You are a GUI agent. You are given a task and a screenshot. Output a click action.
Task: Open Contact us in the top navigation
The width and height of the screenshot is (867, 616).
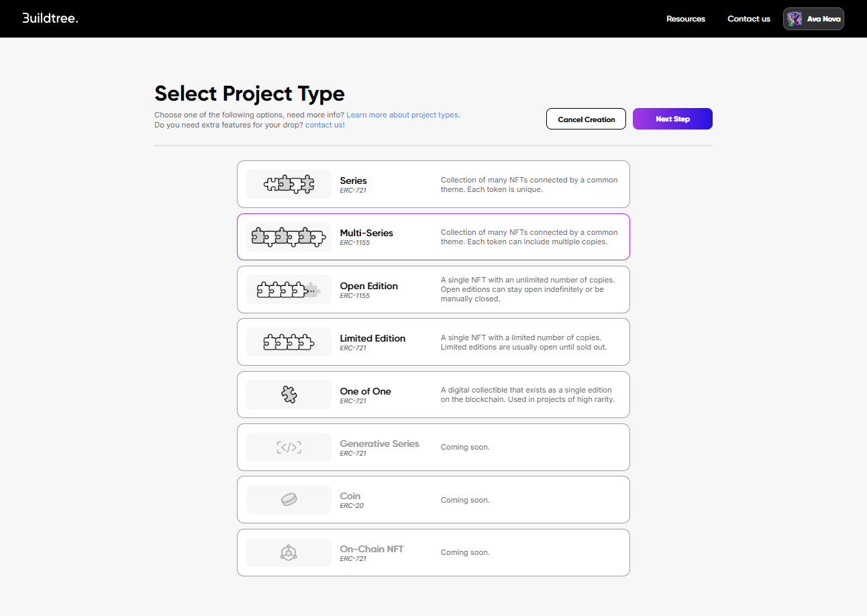(748, 19)
